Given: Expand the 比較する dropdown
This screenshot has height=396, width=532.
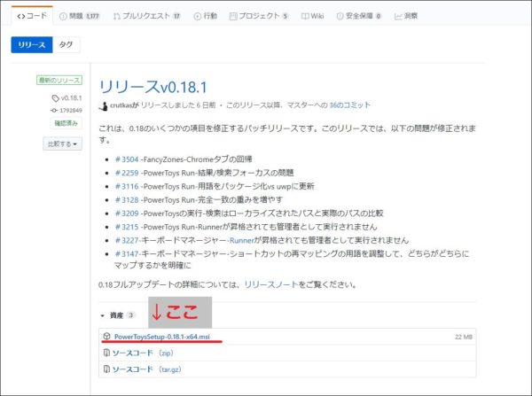Looking at the screenshot, I should click(61, 144).
